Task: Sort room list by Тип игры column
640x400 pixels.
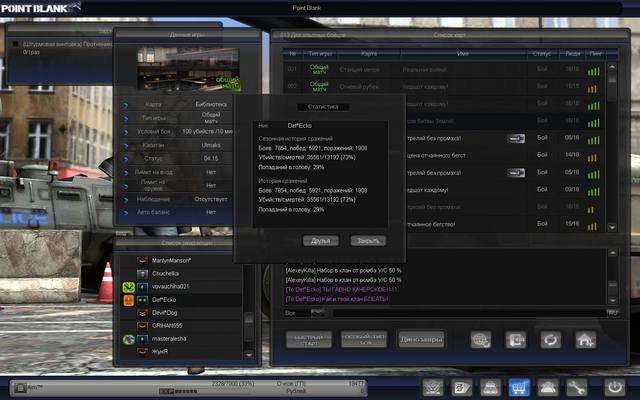Action: (320, 53)
